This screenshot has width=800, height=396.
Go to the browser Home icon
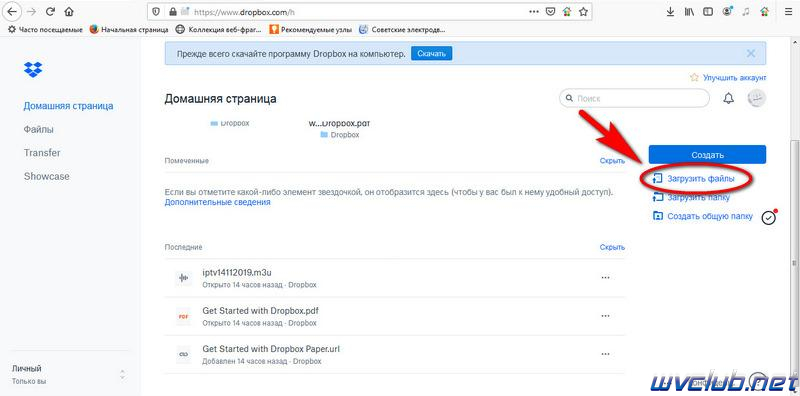click(x=69, y=11)
